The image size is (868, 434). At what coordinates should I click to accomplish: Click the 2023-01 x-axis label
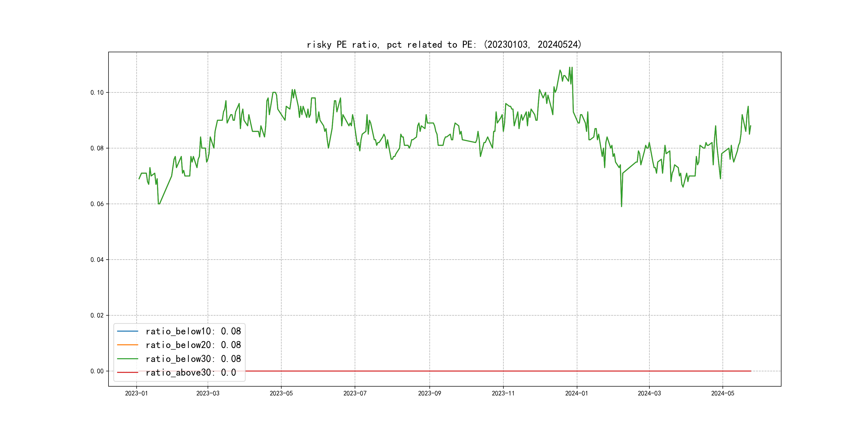(x=136, y=394)
